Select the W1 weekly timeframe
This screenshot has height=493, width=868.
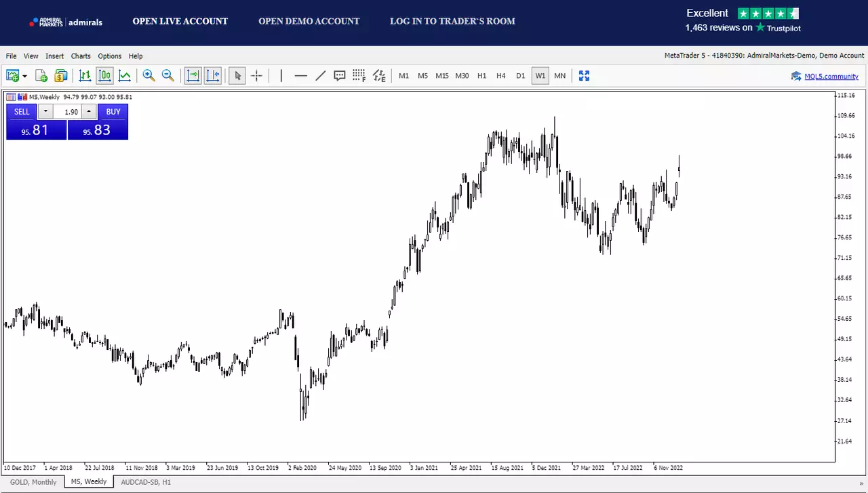pyautogui.click(x=540, y=76)
